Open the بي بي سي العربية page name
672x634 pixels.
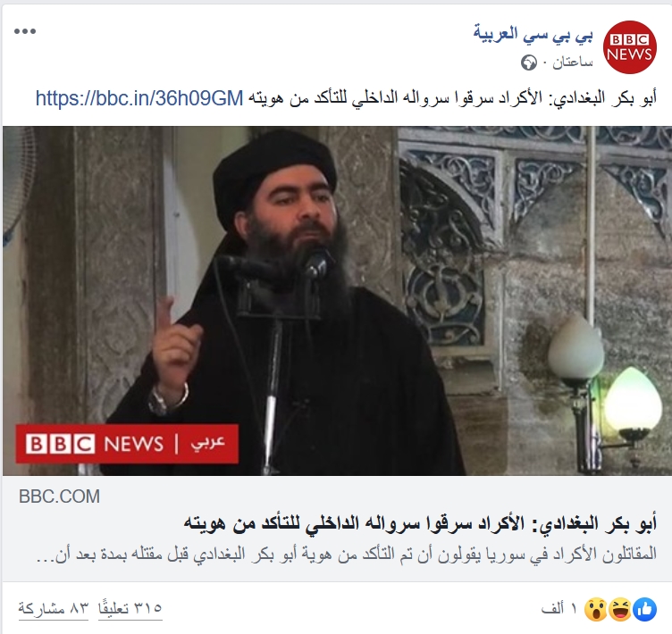pyautogui.click(x=533, y=33)
